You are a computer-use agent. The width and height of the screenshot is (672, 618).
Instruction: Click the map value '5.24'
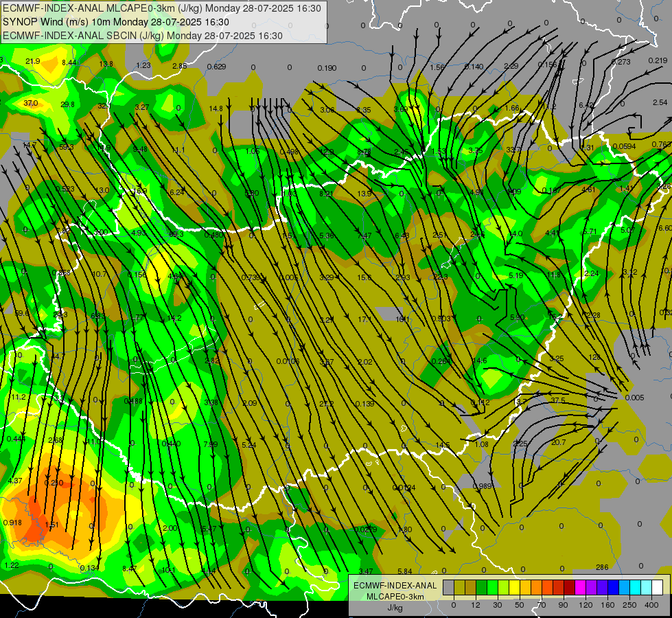tap(249, 445)
